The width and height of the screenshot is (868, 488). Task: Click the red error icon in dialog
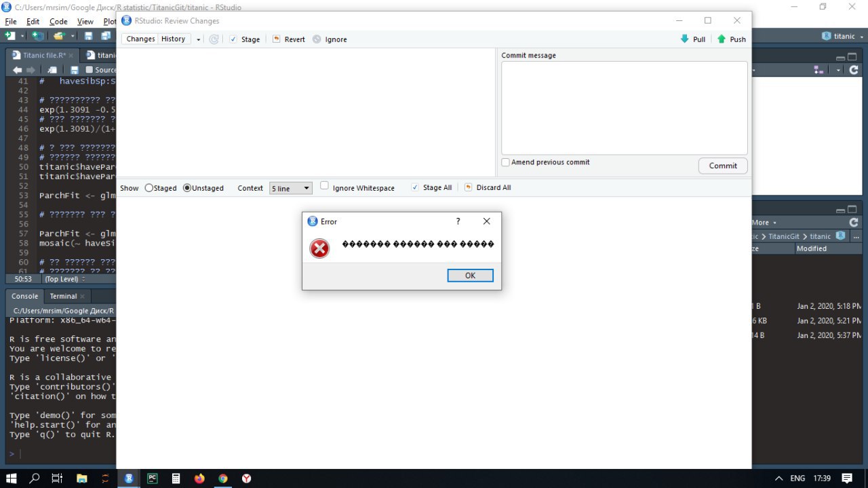coord(319,248)
